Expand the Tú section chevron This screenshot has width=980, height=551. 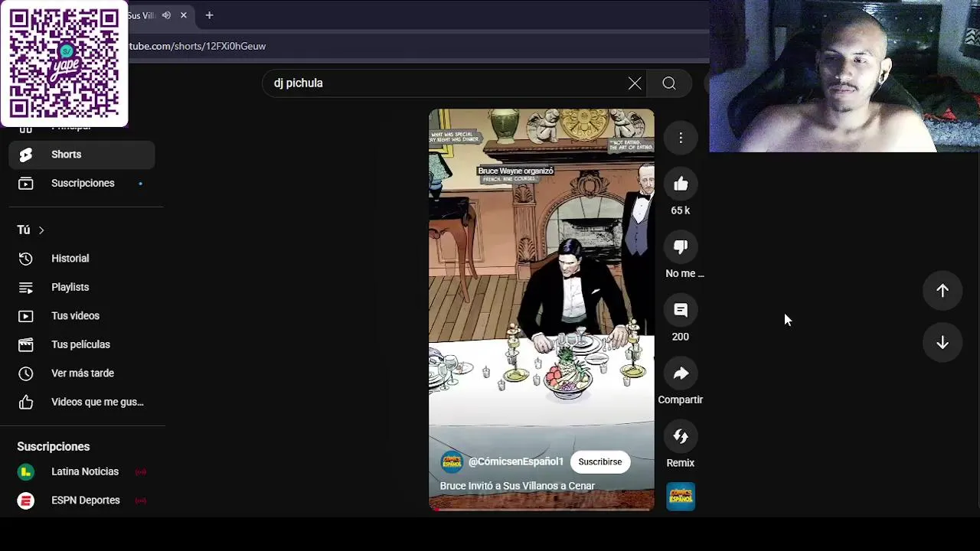41,230
